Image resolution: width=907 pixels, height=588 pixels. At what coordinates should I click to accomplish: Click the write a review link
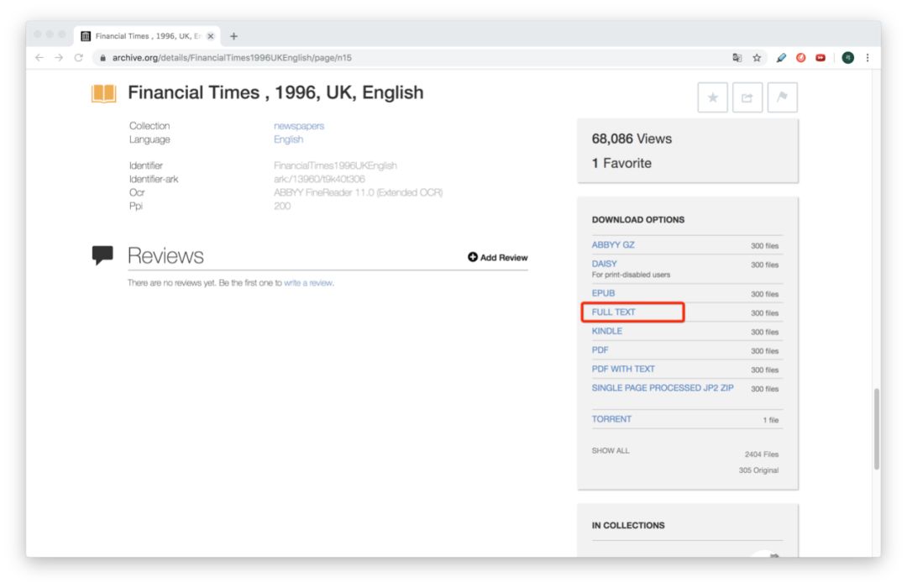[308, 283]
